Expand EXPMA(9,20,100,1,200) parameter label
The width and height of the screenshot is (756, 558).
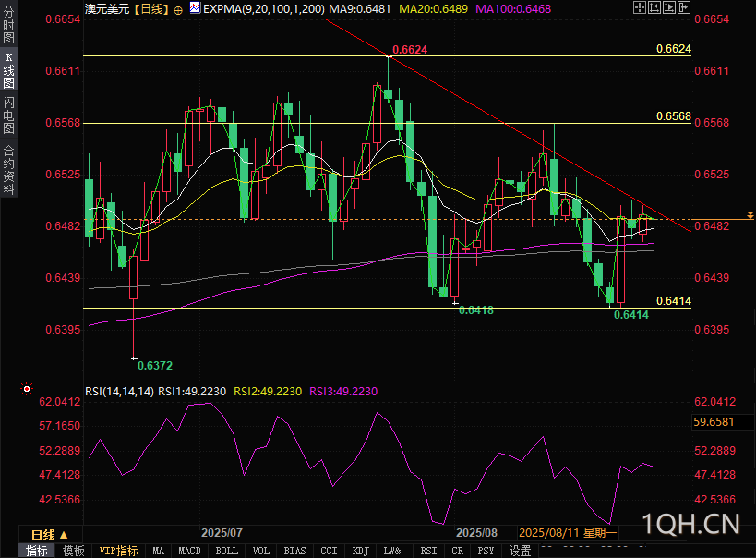click(x=263, y=8)
